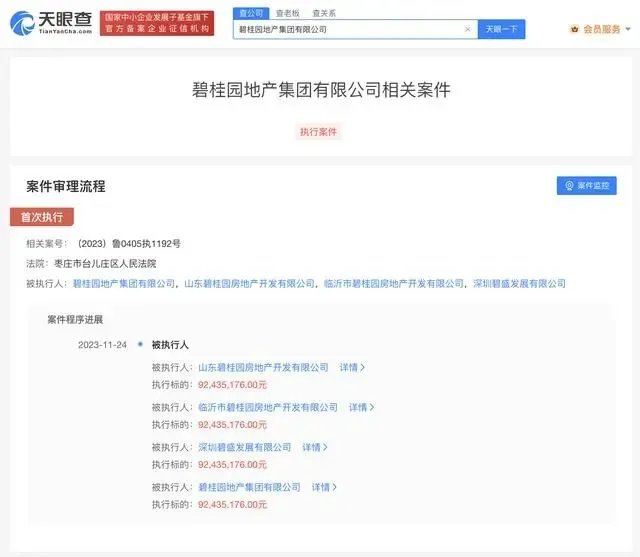Image resolution: width=640 pixels, height=557 pixels.
Task: Switch to the 查老板 search tab
Action: point(288,13)
